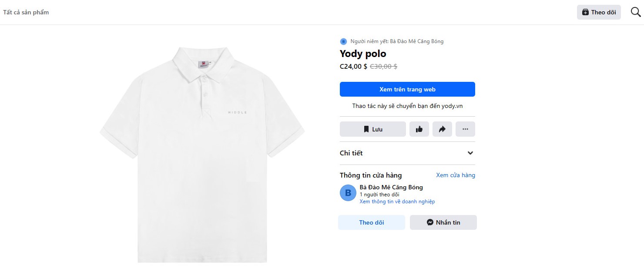Click the Bà Đào Mê Căng Bóng shop name
This screenshot has height=279, width=644.
point(391,188)
